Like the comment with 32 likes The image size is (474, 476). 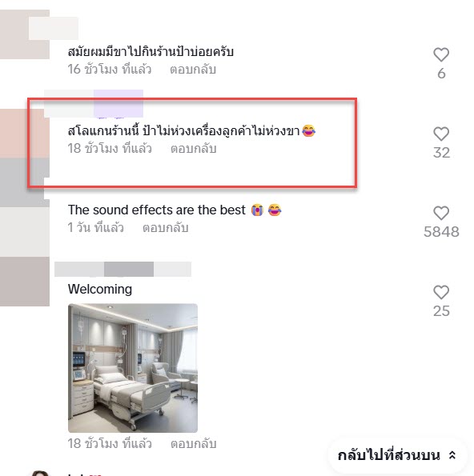[x=441, y=134]
